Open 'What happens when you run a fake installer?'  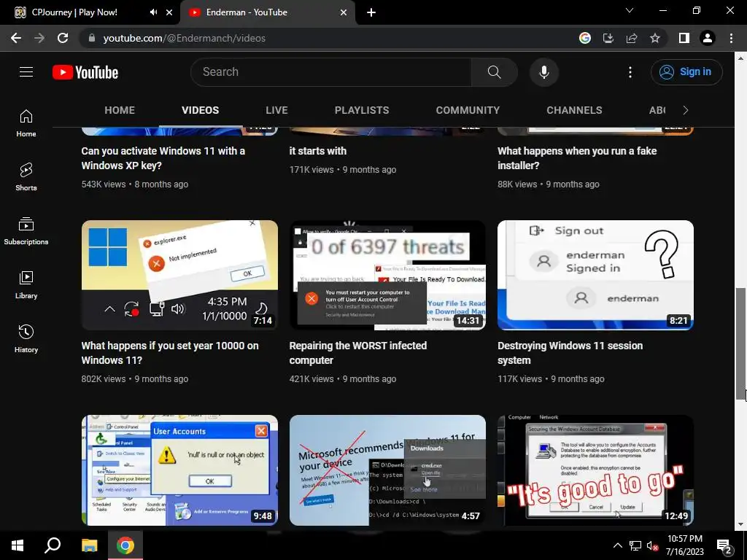(577, 158)
